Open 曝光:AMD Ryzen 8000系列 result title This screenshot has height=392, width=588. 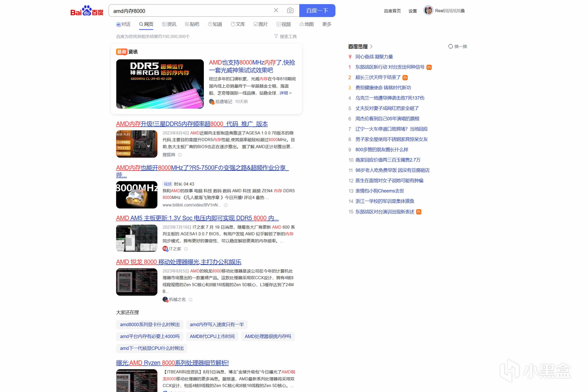point(172,363)
